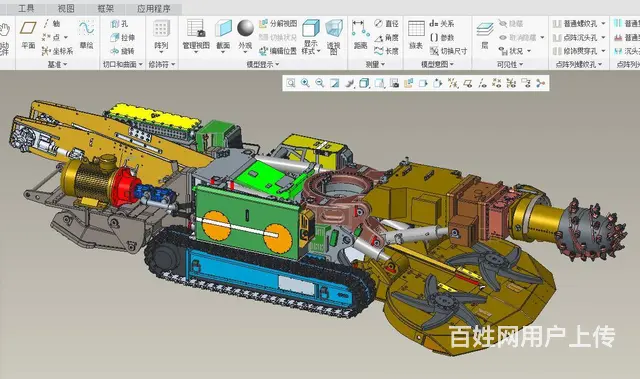This screenshot has height=379, width=640.
Task: Select the 直径 diameter measure tool
Action: [x=387, y=24]
